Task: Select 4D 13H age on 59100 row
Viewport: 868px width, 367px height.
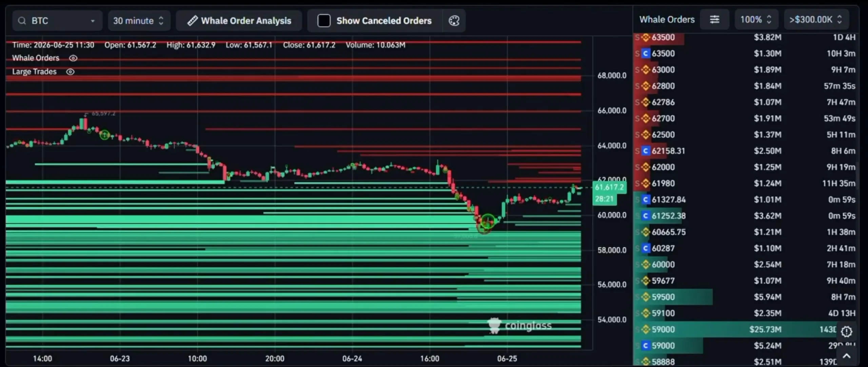Action: point(842,313)
